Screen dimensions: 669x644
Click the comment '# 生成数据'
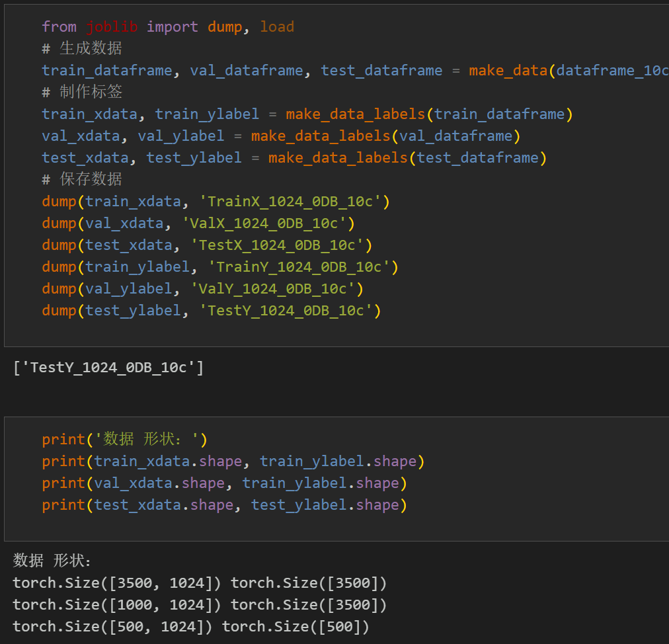[82, 48]
